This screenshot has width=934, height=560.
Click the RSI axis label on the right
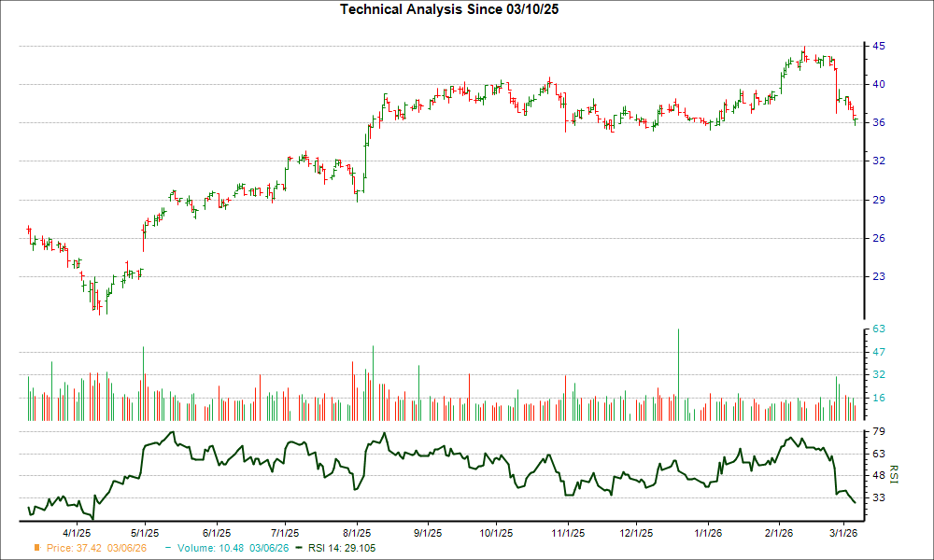[x=894, y=474]
